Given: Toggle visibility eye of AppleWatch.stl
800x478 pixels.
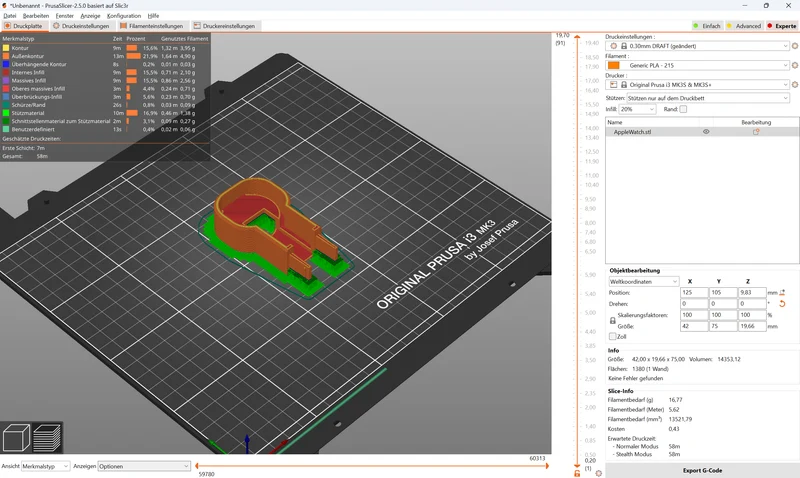Looking at the screenshot, I should pos(706,132).
